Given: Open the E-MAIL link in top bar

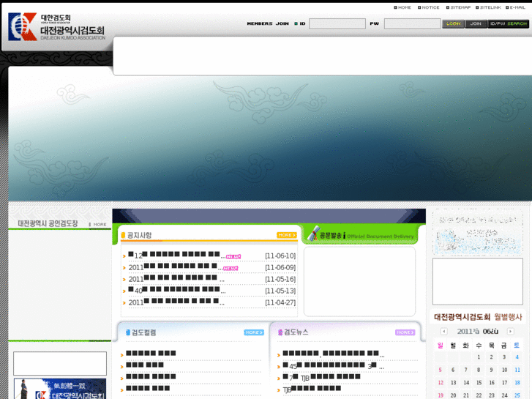Looking at the screenshot, I should coord(515,7).
